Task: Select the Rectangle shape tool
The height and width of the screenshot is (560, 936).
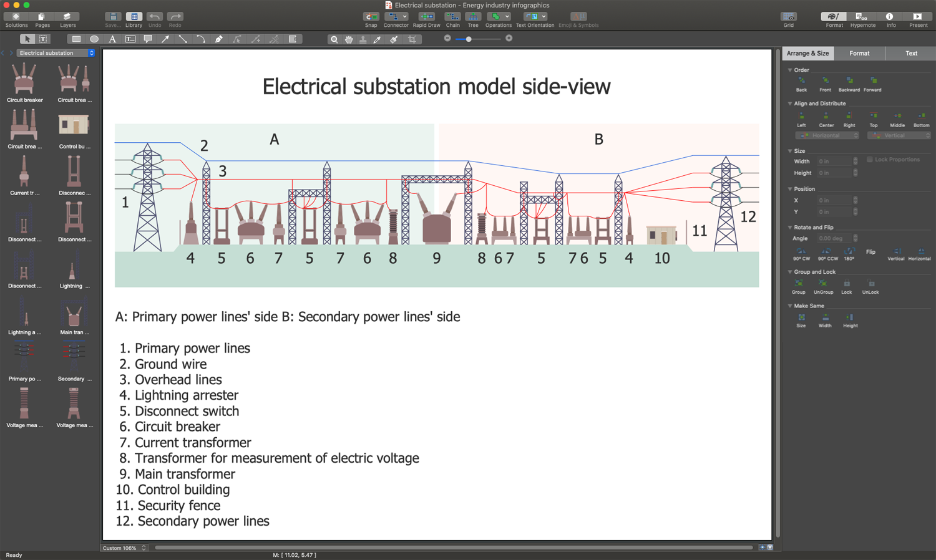Action: (x=76, y=39)
